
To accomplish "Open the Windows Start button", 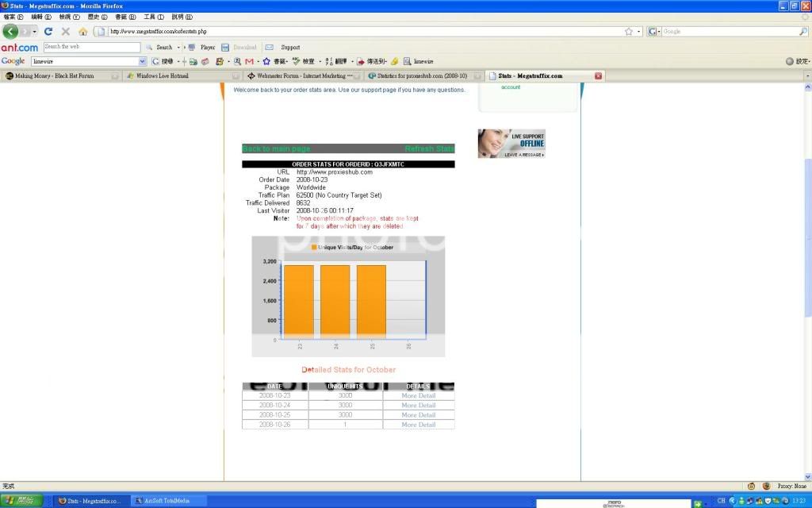I will coord(21,501).
